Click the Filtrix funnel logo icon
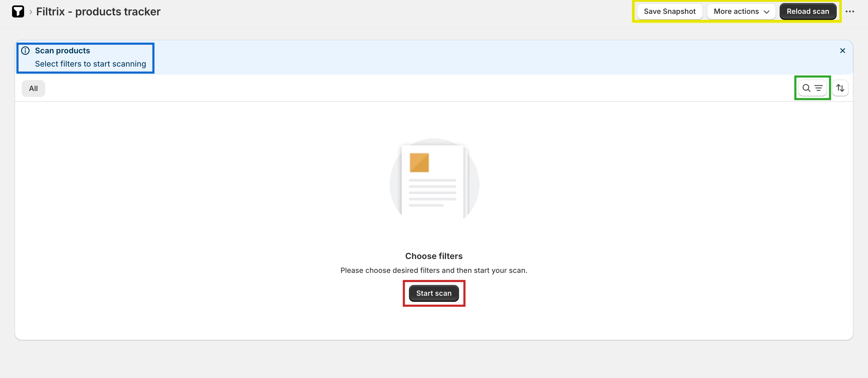The image size is (868, 378). click(18, 11)
